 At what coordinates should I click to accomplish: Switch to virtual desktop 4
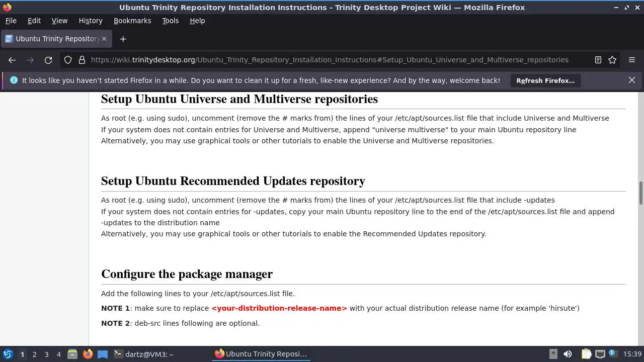(58, 354)
